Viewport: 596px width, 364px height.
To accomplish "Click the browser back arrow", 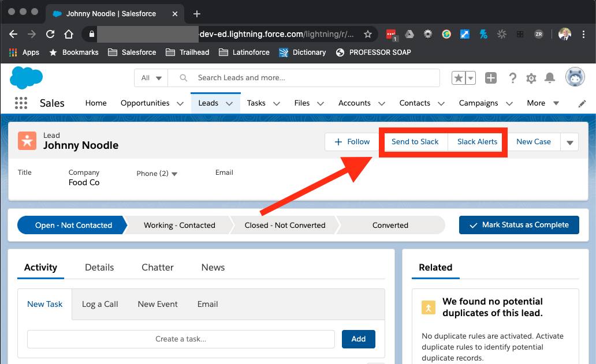I will click(x=13, y=34).
